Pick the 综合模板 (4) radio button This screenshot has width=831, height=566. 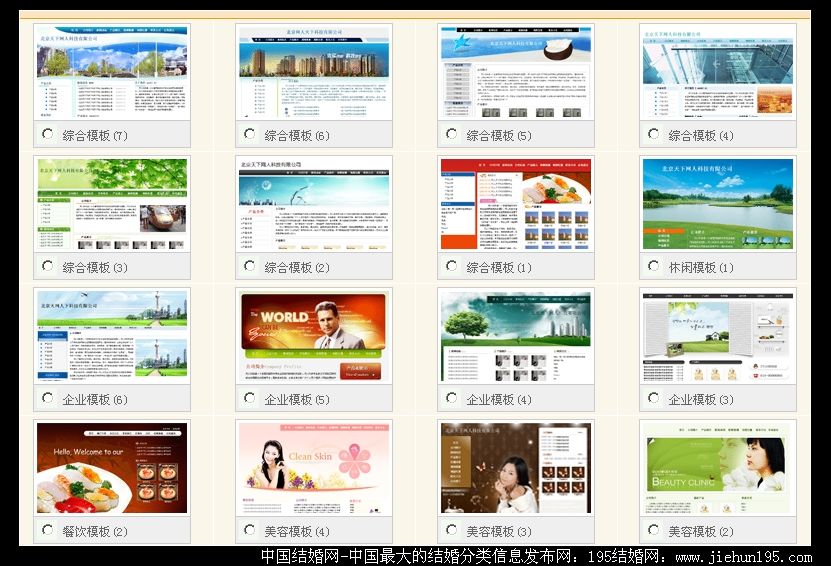click(653, 134)
